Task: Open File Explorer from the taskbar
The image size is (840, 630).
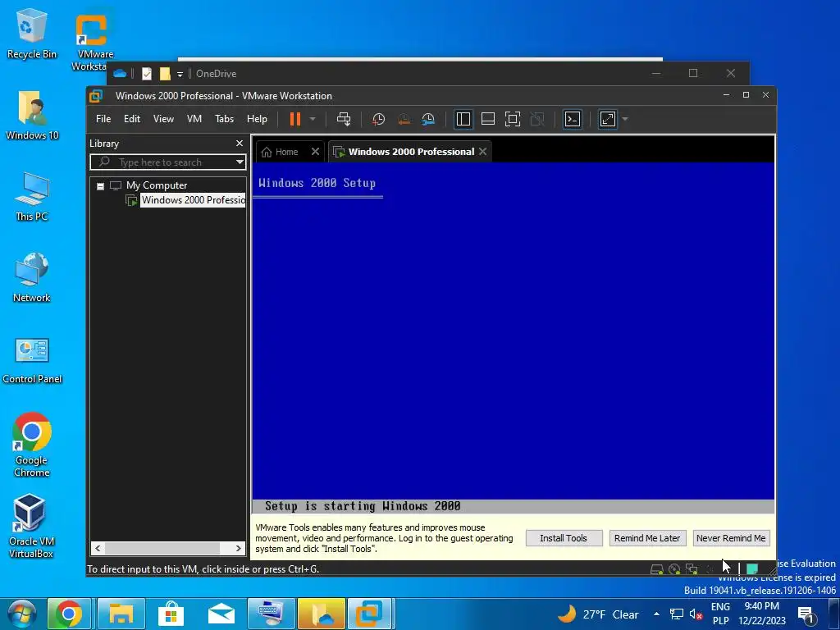Action: (x=121, y=614)
